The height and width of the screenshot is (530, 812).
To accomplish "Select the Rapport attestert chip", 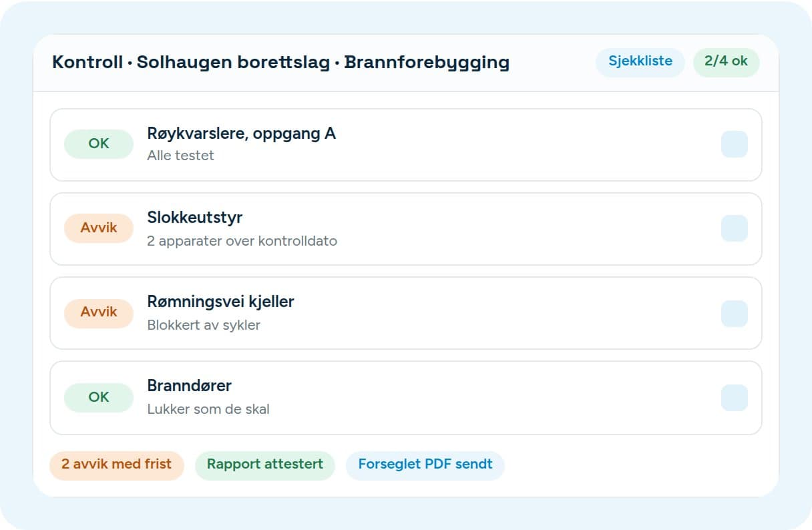I will tap(265, 465).
